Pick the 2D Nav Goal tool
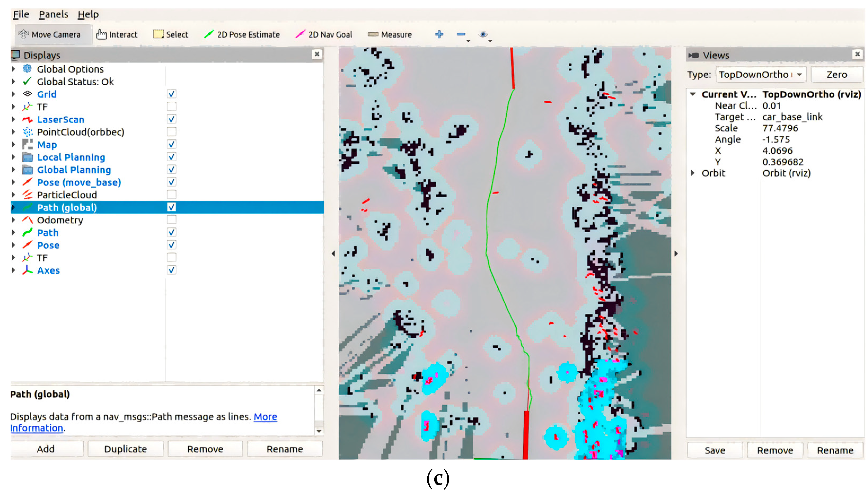Image resolution: width=868 pixels, height=493 pixels. tap(324, 34)
